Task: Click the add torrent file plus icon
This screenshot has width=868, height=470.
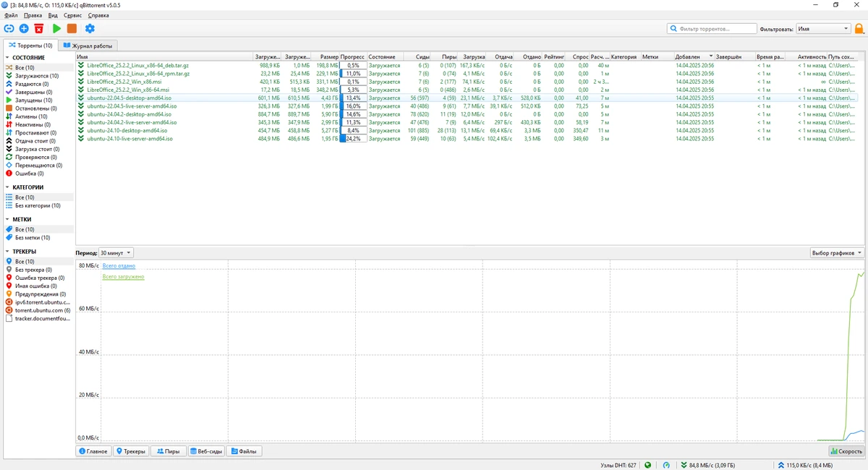Action: coord(24,28)
